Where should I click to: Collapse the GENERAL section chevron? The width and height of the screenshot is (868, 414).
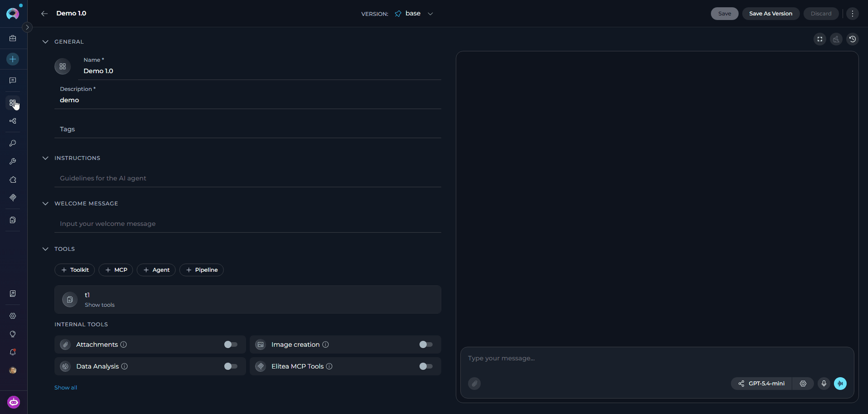coord(45,42)
